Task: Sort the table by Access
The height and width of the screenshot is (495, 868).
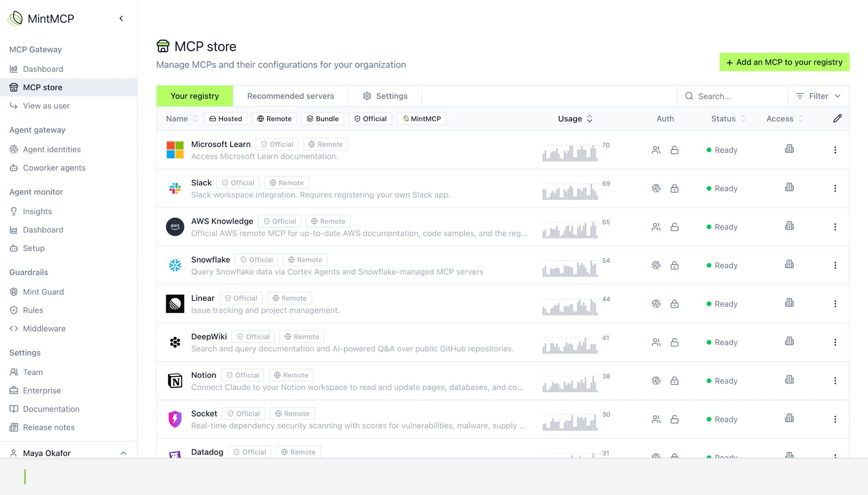Action: coord(785,119)
